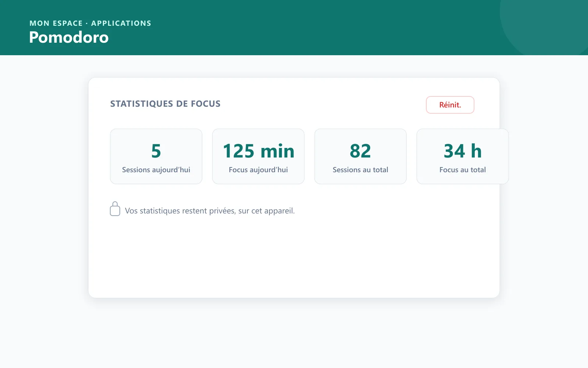Click the padlock privacy icon
The height and width of the screenshot is (368, 588).
[115, 209]
